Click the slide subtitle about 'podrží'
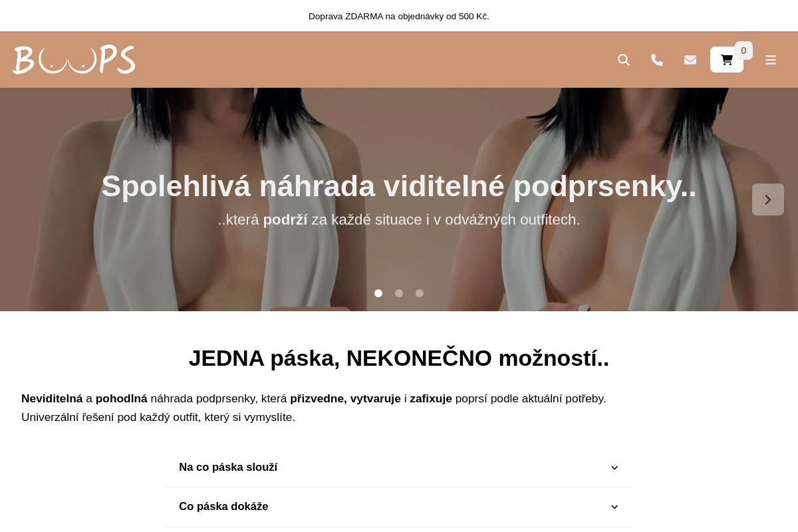 (399, 219)
